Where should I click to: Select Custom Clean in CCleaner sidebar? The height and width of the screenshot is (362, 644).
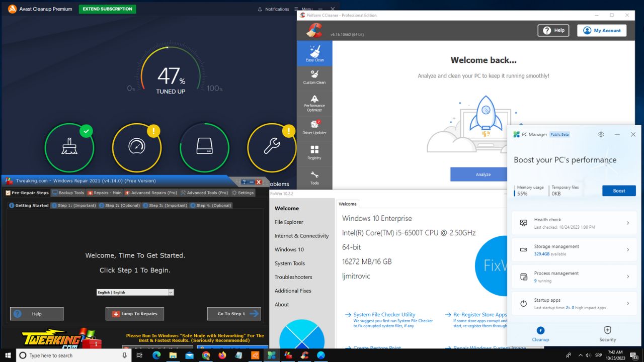pyautogui.click(x=314, y=77)
